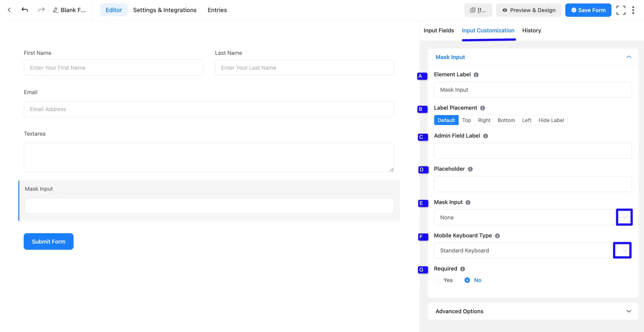This screenshot has height=332, width=644.
Task: Expand the Advanced Options section
Action: click(x=533, y=311)
